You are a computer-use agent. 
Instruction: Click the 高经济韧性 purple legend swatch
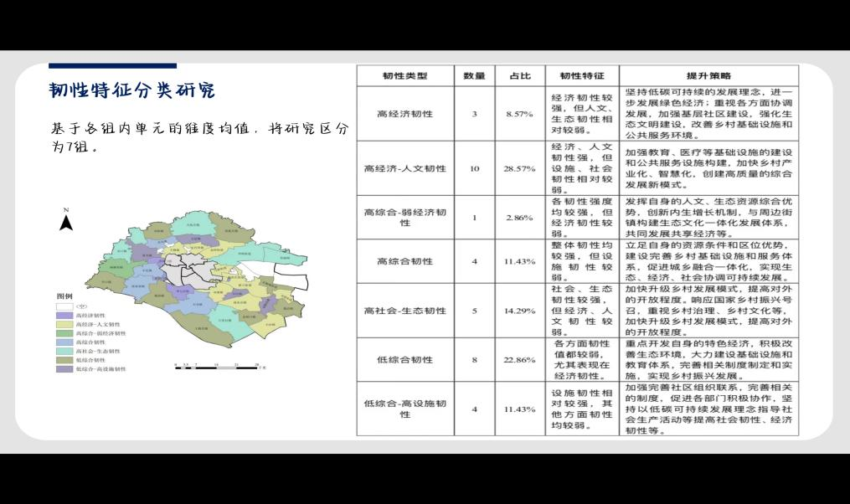pyautogui.click(x=64, y=315)
